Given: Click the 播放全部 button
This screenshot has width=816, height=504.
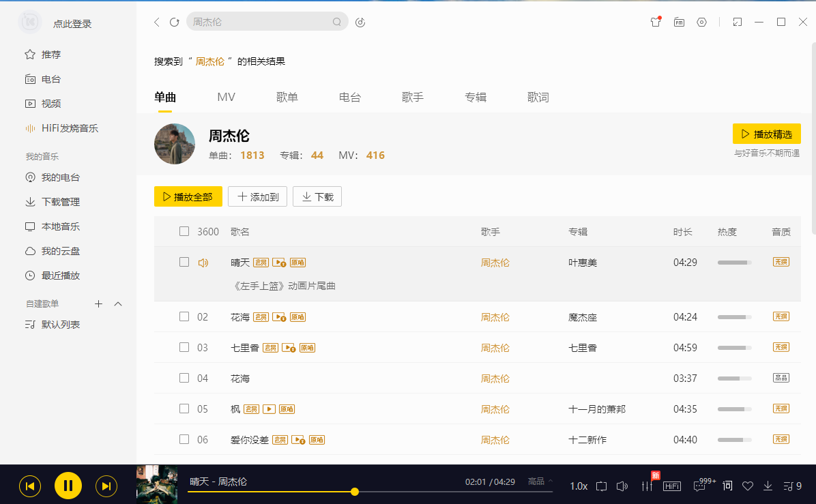Looking at the screenshot, I should click(188, 196).
